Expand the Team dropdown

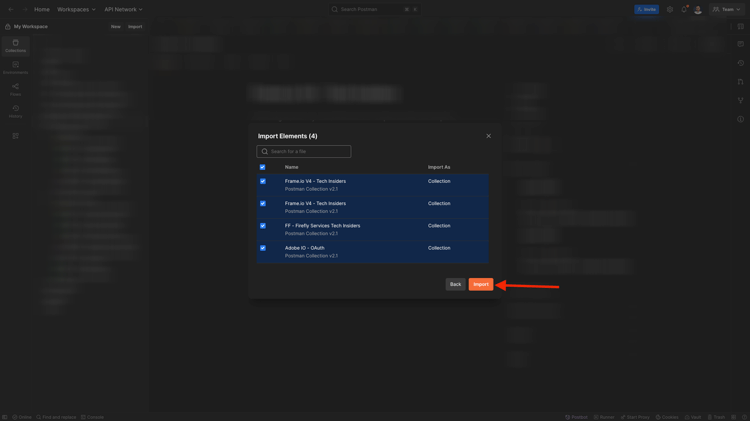727,9
